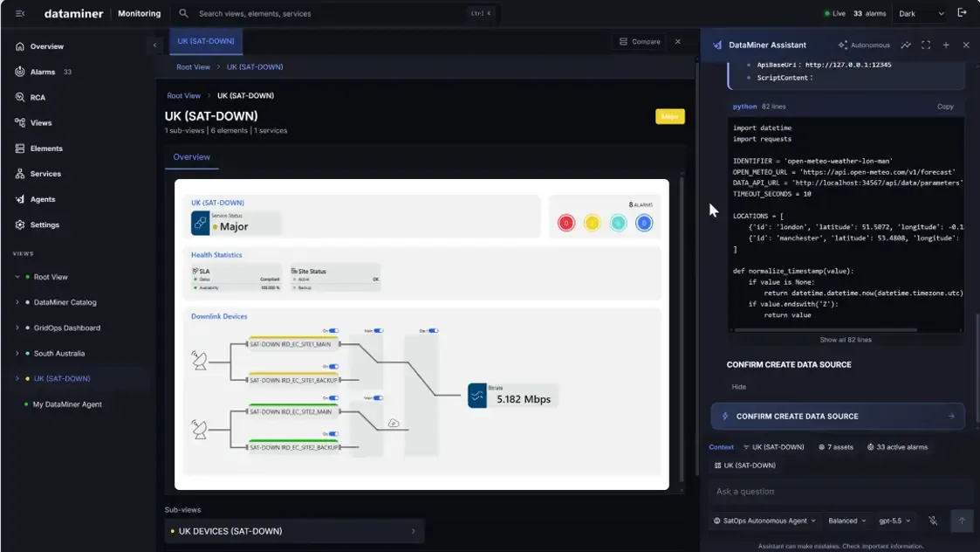Viewport: 980px width, 552px height.
Task: Click the hamburger menu icon
Action: pos(20,13)
